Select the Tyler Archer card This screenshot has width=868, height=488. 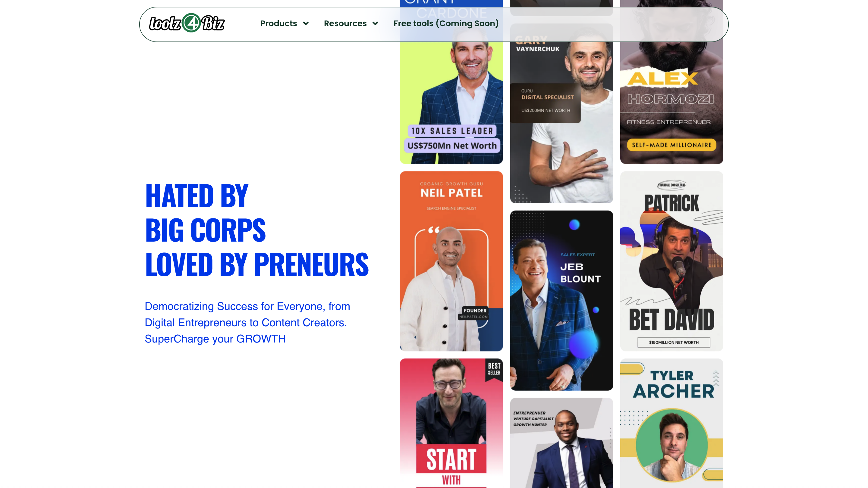pos(671,423)
